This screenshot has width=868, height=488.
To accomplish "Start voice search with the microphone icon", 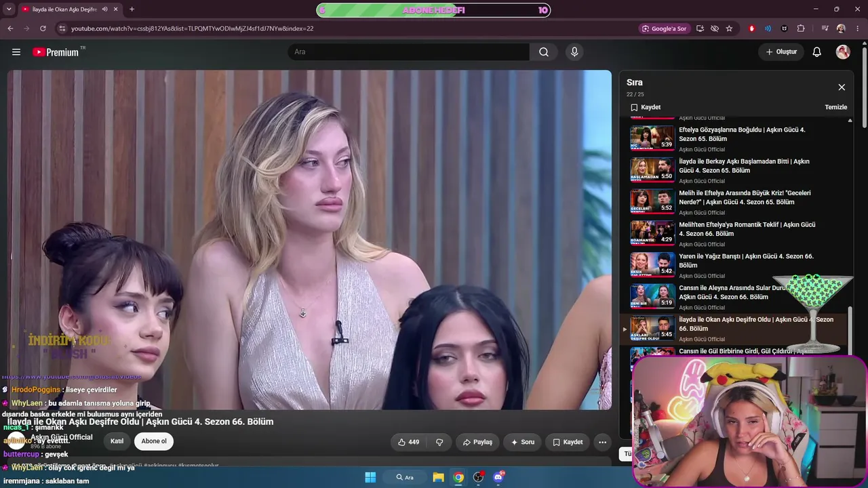I will click(x=574, y=52).
